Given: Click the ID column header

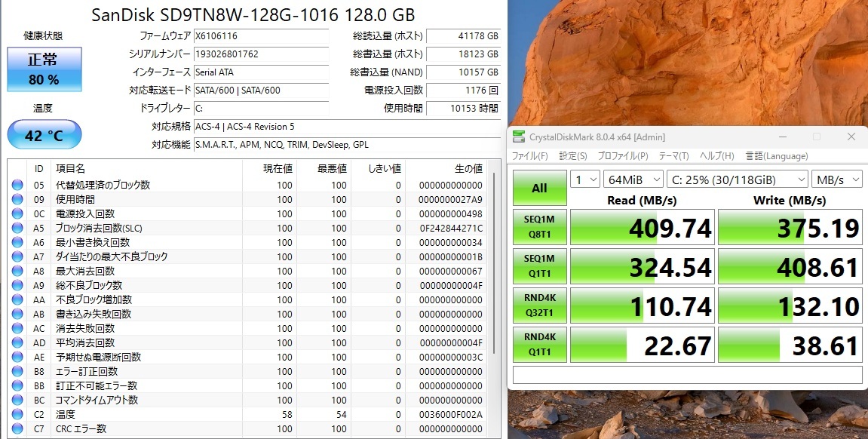Looking at the screenshot, I should click(38, 168).
